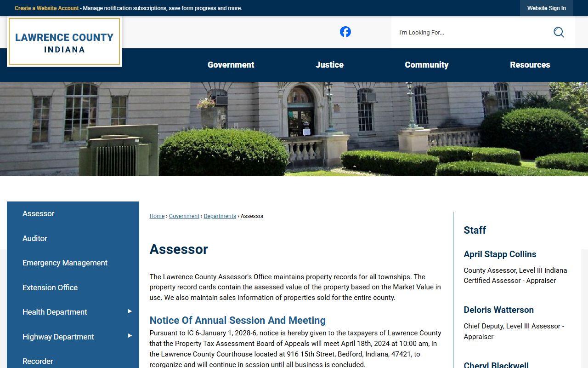
Task: Open the Resources menu
Action: click(x=530, y=65)
